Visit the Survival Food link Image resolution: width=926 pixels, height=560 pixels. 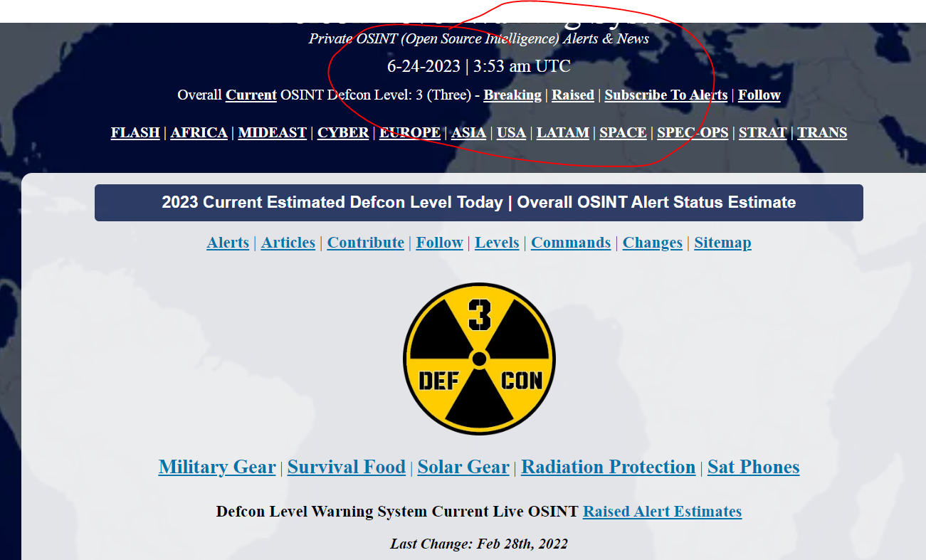(347, 467)
